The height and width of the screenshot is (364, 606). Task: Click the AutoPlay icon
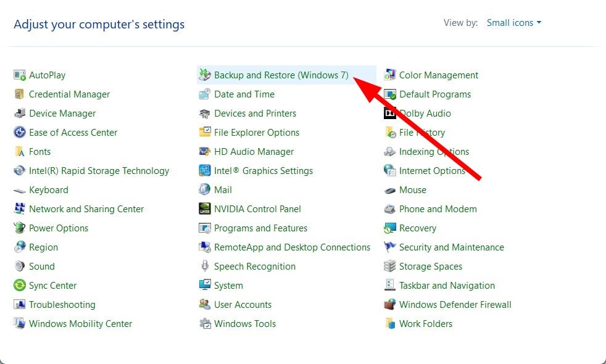coord(20,75)
